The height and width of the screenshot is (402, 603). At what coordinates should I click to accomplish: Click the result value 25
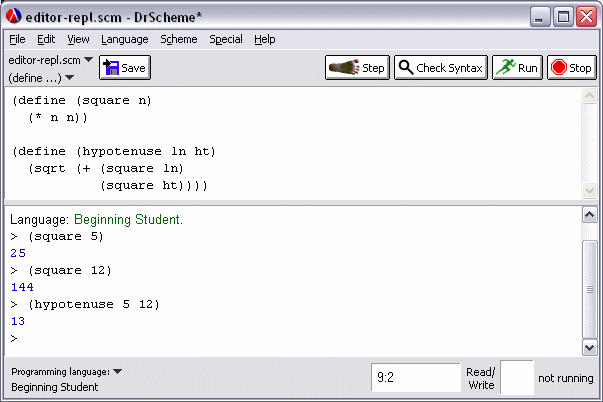(x=18, y=253)
